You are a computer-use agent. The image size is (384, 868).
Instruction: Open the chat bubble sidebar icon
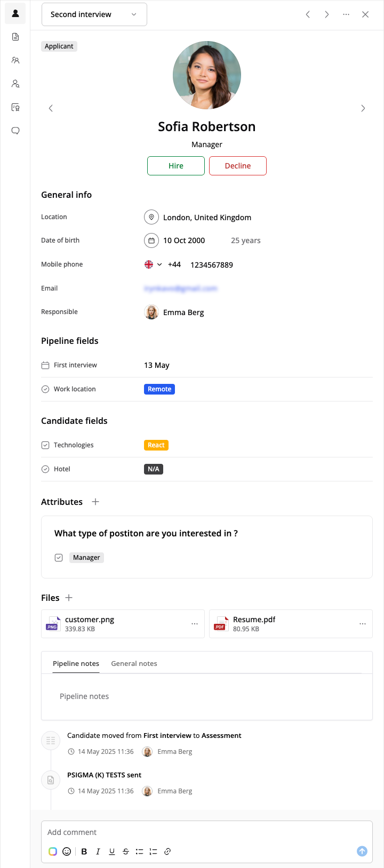[x=15, y=131]
